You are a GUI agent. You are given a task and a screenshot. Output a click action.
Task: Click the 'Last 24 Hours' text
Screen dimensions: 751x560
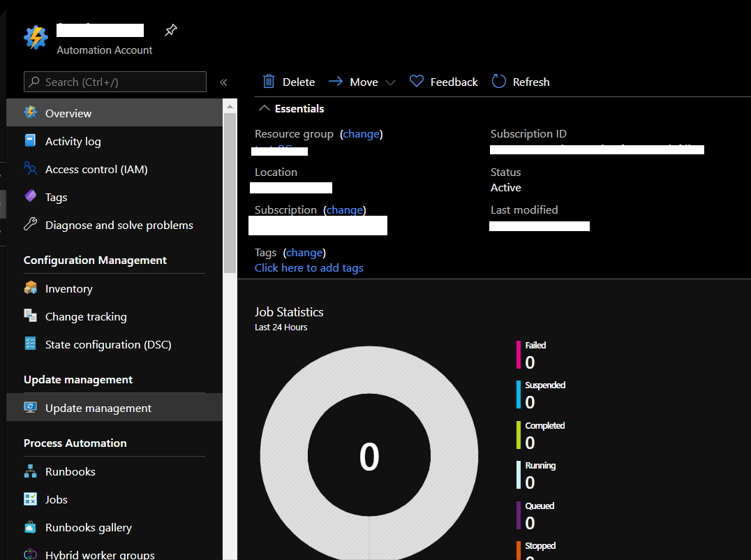[x=281, y=327]
